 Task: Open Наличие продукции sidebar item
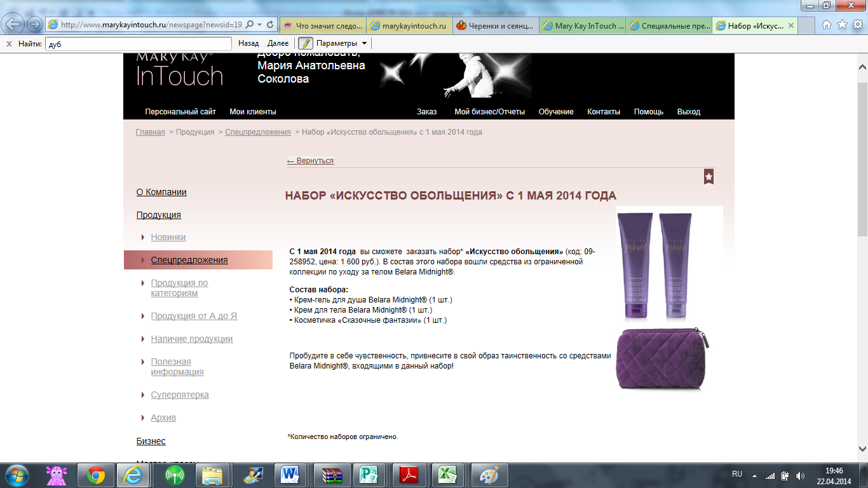tap(192, 339)
